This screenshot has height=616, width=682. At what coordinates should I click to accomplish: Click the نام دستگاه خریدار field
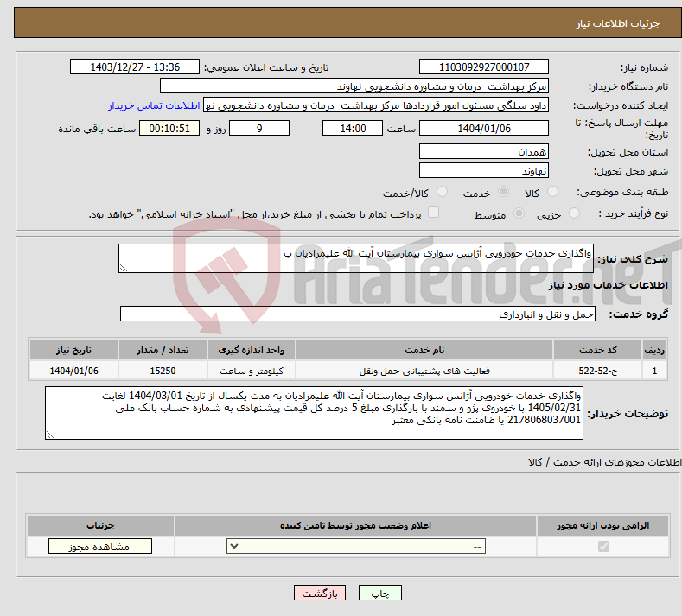point(354,86)
